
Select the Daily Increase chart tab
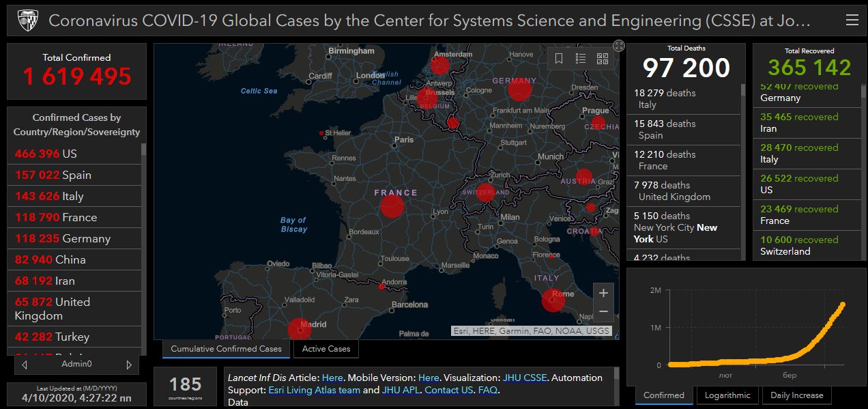(x=797, y=395)
